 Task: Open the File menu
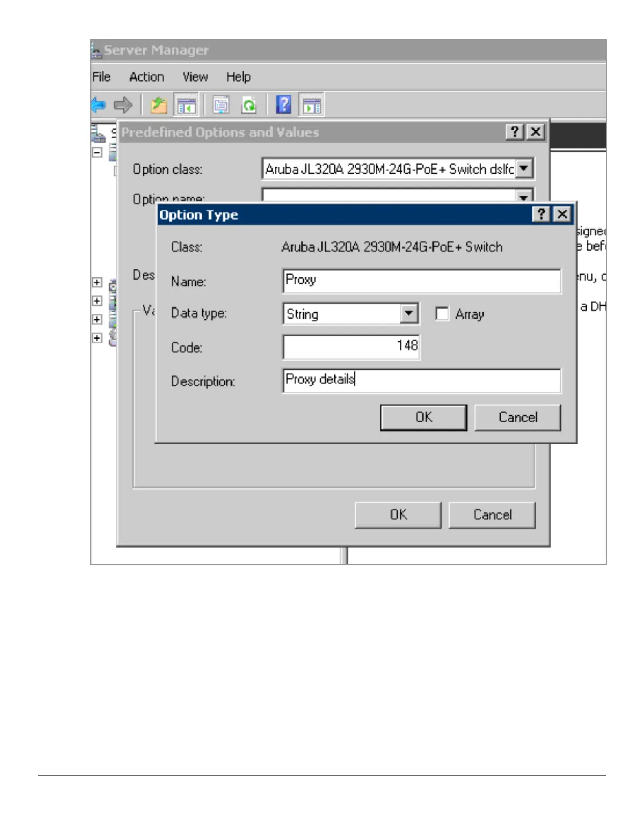coord(102,77)
